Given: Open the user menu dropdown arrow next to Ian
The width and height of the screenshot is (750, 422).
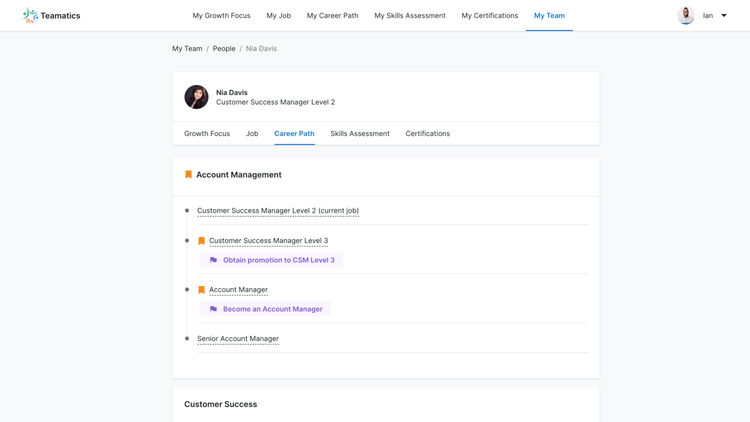Looking at the screenshot, I should pos(724,15).
